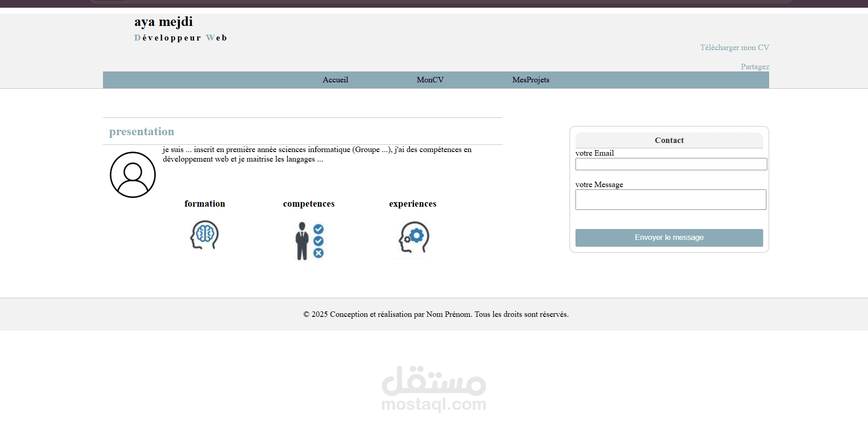Select the votre Message text area
Viewport: 868px width, 422px height.
[x=670, y=199]
